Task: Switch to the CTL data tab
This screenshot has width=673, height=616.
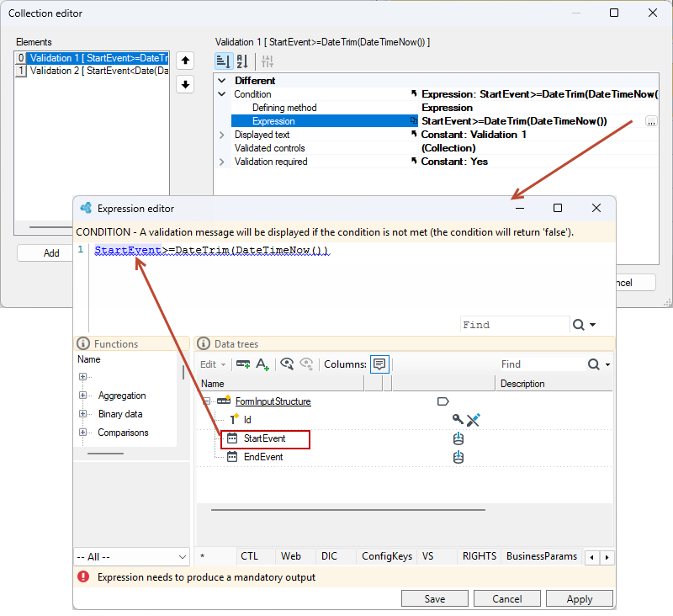Action: click(249, 556)
